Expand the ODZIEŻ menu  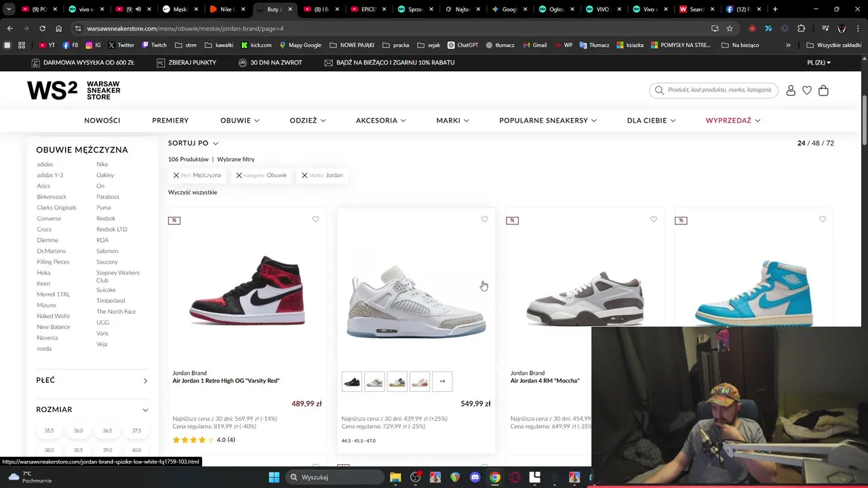pyautogui.click(x=308, y=120)
